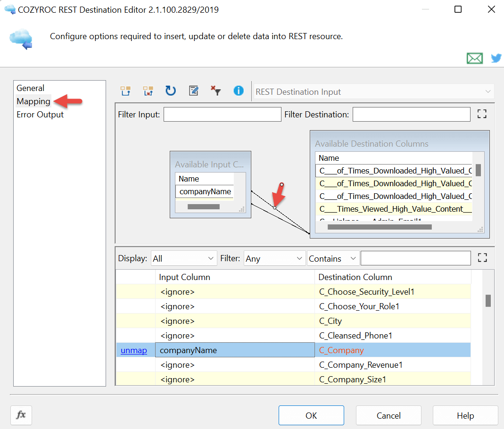Click the edit mapping pencil icon
The image size is (504, 429).
(x=193, y=91)
